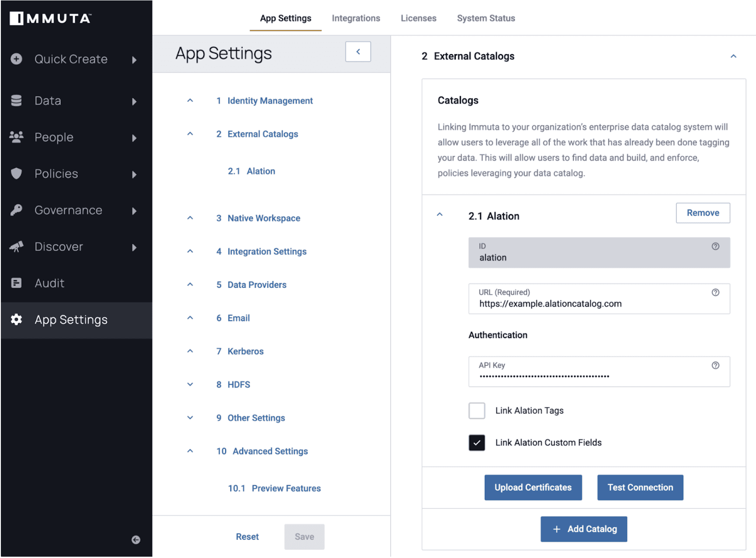
Task: Expand Governance submenu arrow
Action: (x=134, y=211)
